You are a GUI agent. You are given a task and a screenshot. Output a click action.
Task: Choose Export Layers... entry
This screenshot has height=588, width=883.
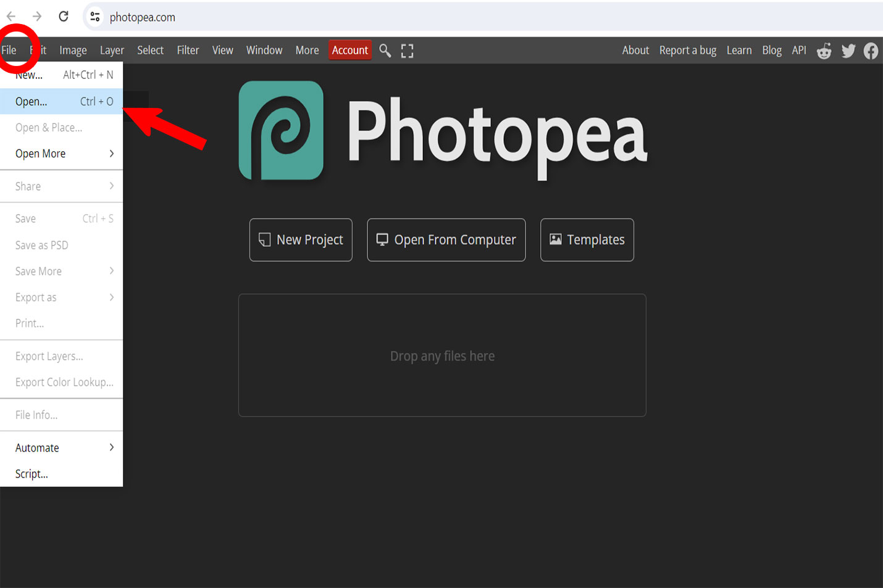(62, 356)
